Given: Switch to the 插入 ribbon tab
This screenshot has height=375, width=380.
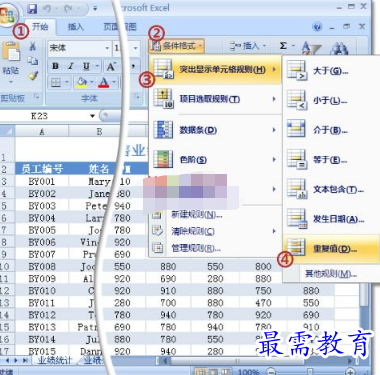Looking at the screenshot, I should click(x=76, y=27).
